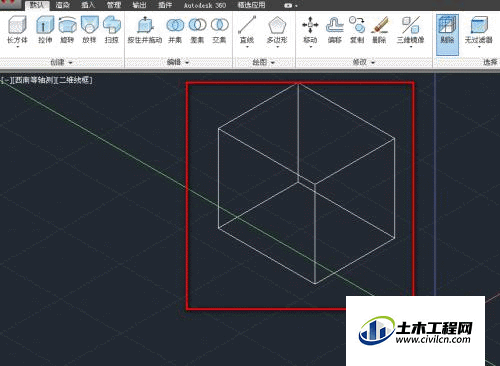Image resolution: width=500 pixels, height=366 pixels.
Task: Click the wireframe cube in the viewport
Action: click(x=306, y=183)
